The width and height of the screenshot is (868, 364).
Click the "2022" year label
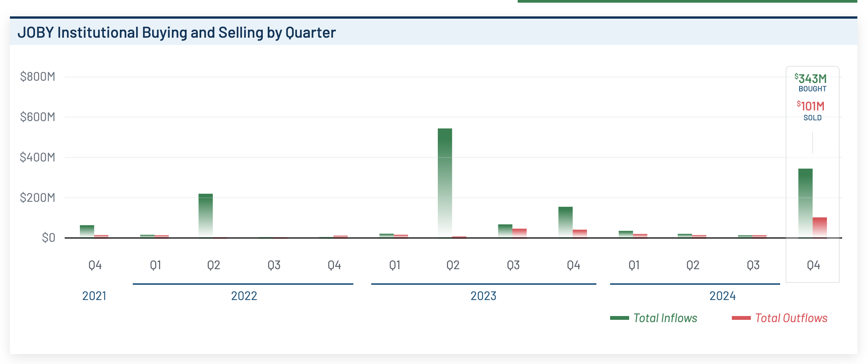(x=244, y=296)
